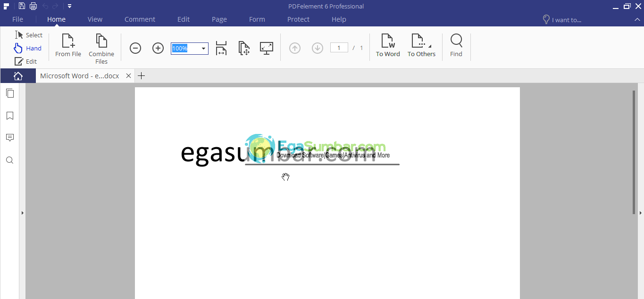Activate the Hand tool
Screen dimensions: 644x299
click(28, 48)
